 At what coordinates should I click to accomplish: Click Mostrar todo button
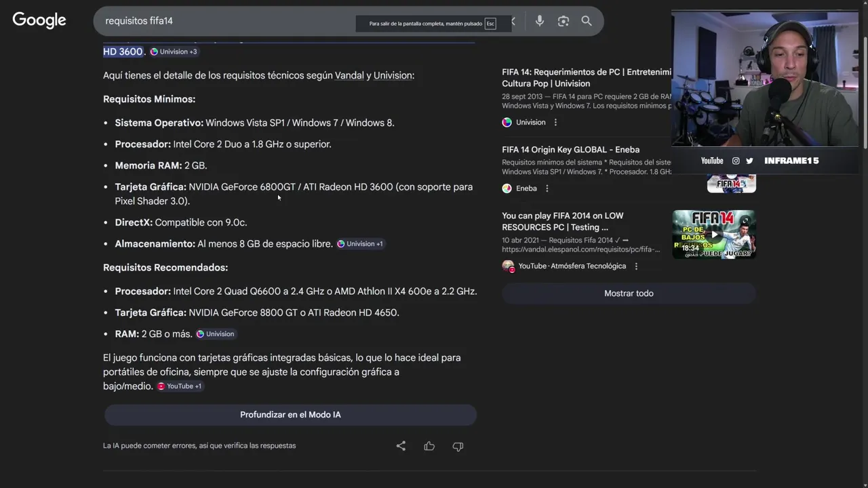point(629,293)
